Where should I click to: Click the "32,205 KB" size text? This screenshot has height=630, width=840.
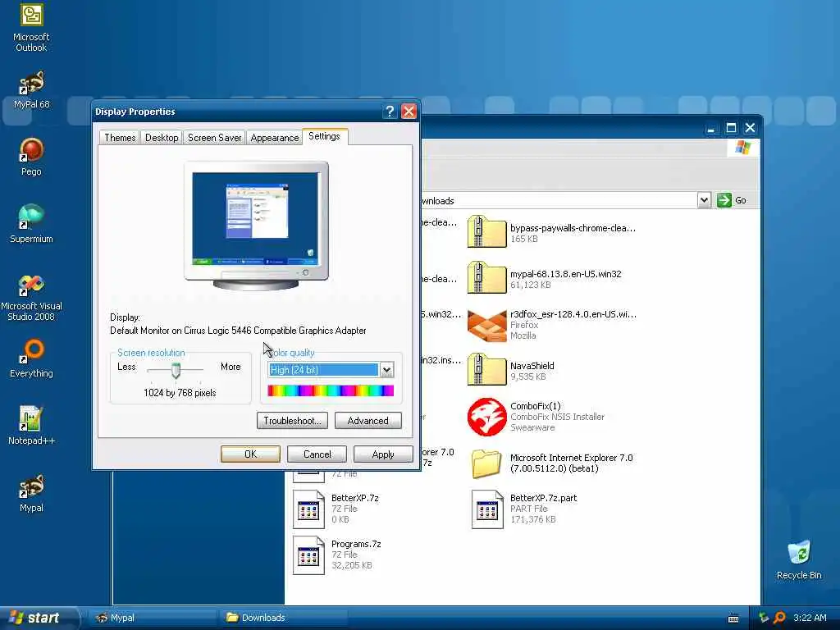coord(351,566)
